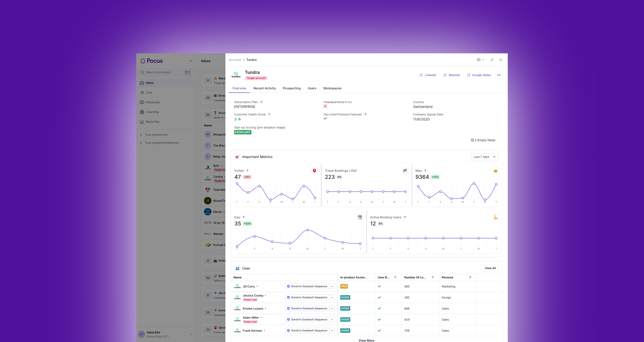Click Subscription Plan help question mark
644x342 pixels.
tap(261, 102)
